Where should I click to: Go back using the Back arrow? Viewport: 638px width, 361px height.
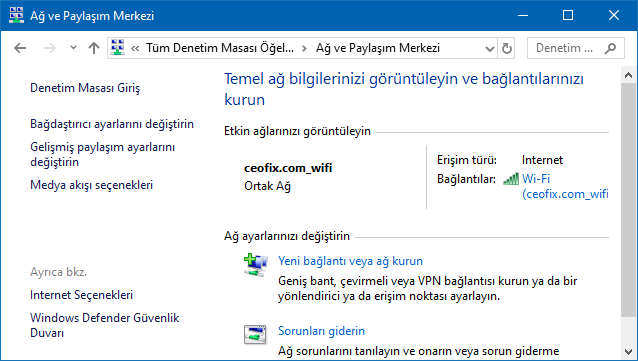20,48
